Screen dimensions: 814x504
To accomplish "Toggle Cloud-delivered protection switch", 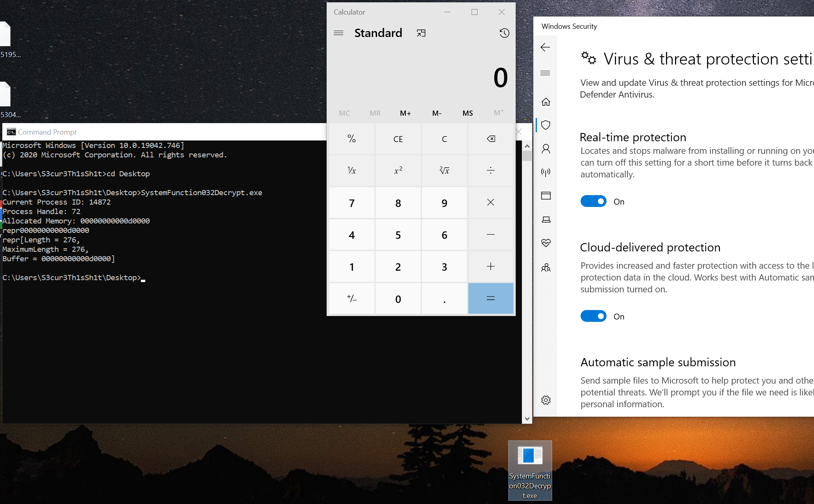I will tap(594, 316).
